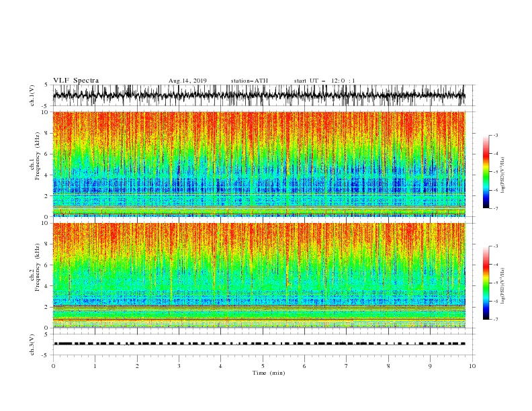Image resolution: width=532 pixels, height=411 pixels.
Task: Click the ch.3(V) axis label
Action: tap(32, 345)
